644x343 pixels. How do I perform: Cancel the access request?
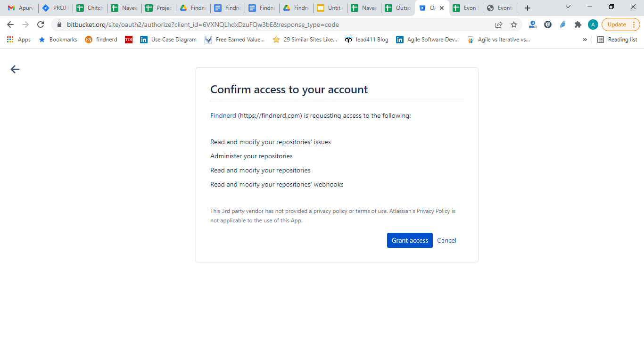click(x=446, y=240)
